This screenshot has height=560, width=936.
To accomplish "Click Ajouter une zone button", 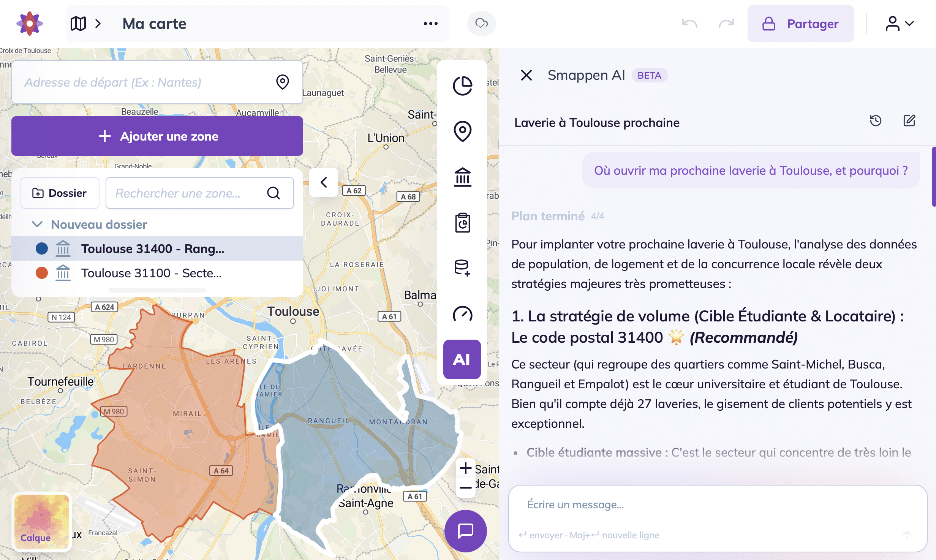I will tap(157, 136).
